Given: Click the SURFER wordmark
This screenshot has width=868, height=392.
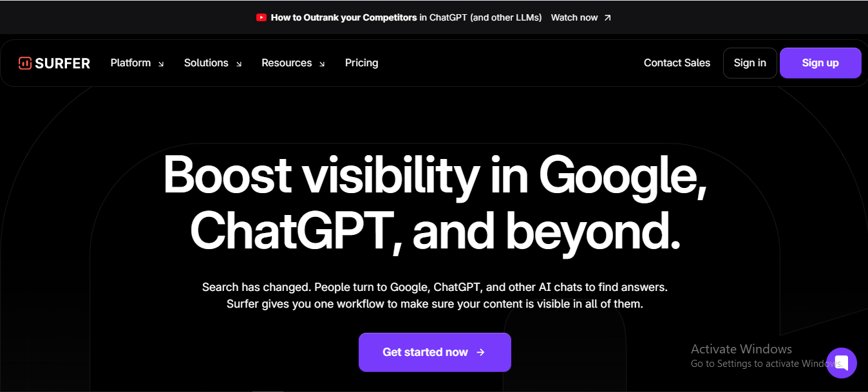Looking at the screenshot, I should coord(63,63).
